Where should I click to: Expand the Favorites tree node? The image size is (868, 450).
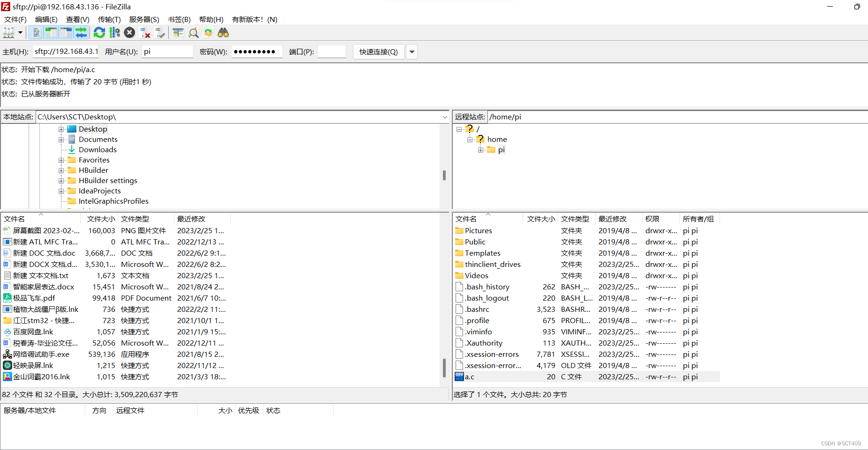tap(61, 160)
